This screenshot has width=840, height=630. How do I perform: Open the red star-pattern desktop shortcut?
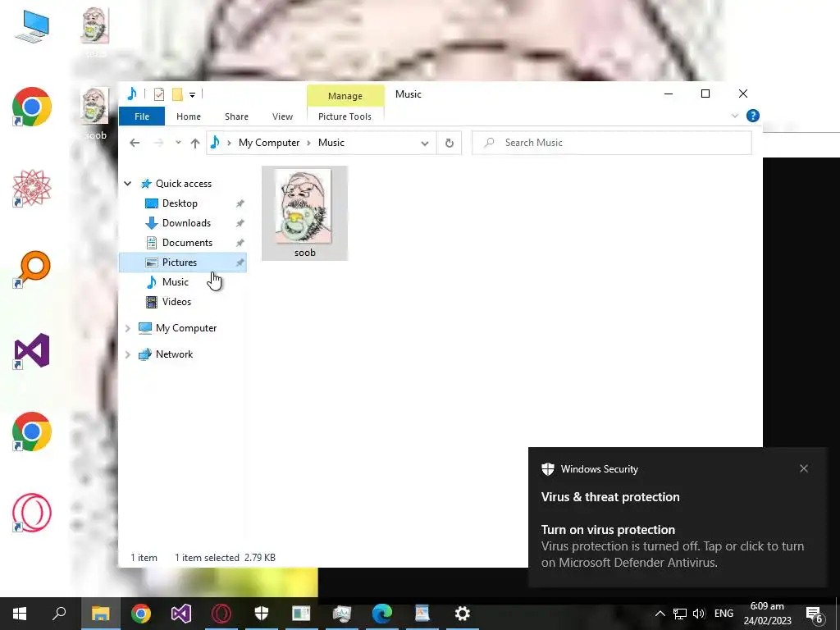[32, 188]
